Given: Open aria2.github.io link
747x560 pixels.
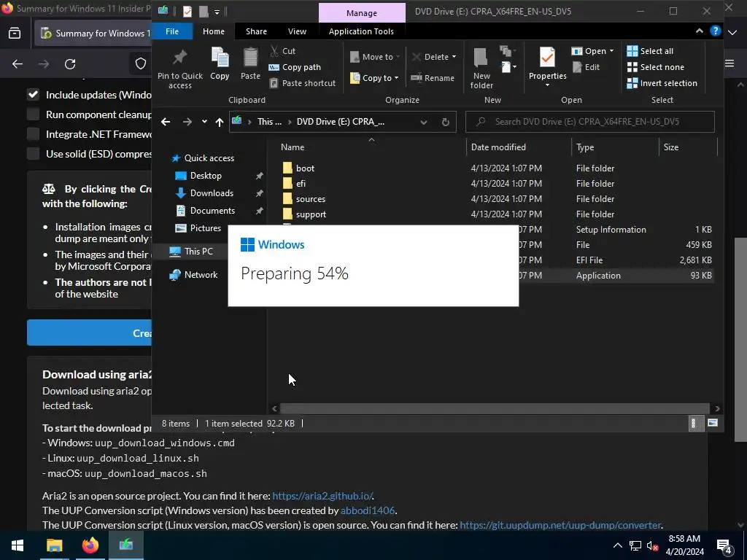Looking at the screenshot, I should [x=322, y=496].
